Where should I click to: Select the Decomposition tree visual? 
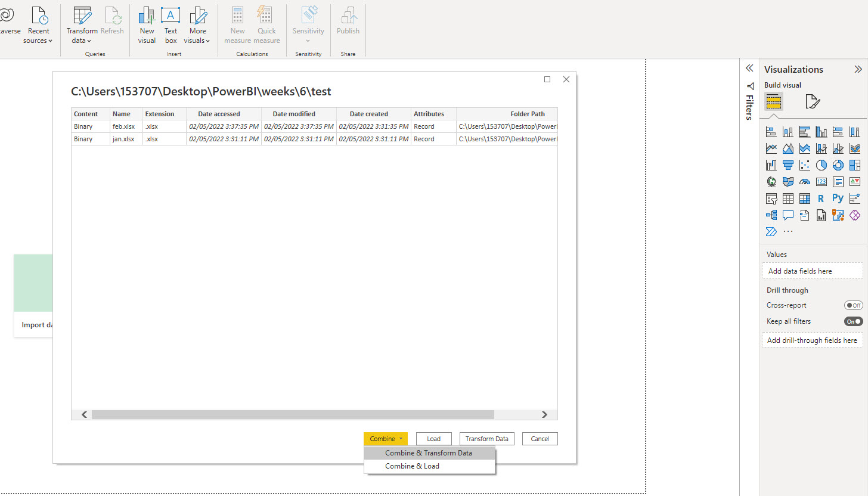771,215
